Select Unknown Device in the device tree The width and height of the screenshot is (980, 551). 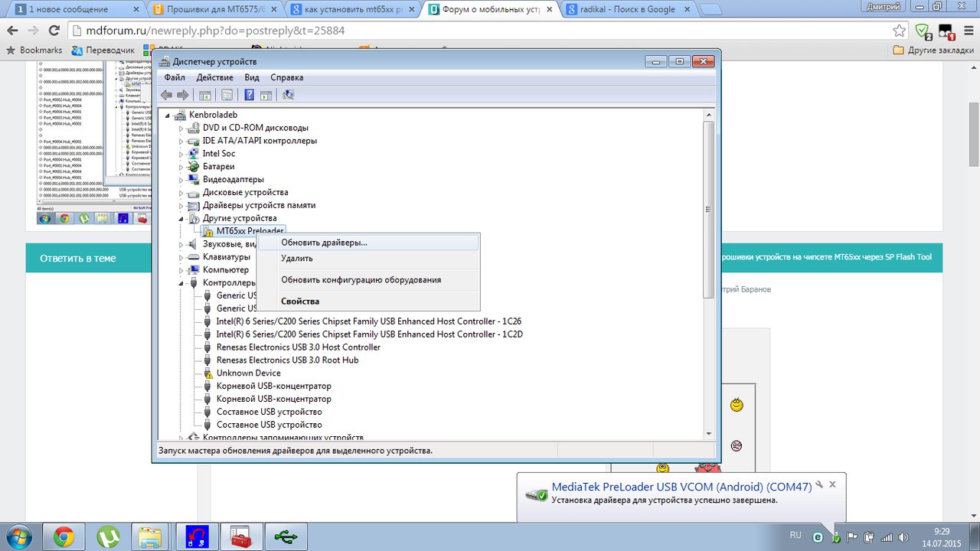click(x=248, y=373)
